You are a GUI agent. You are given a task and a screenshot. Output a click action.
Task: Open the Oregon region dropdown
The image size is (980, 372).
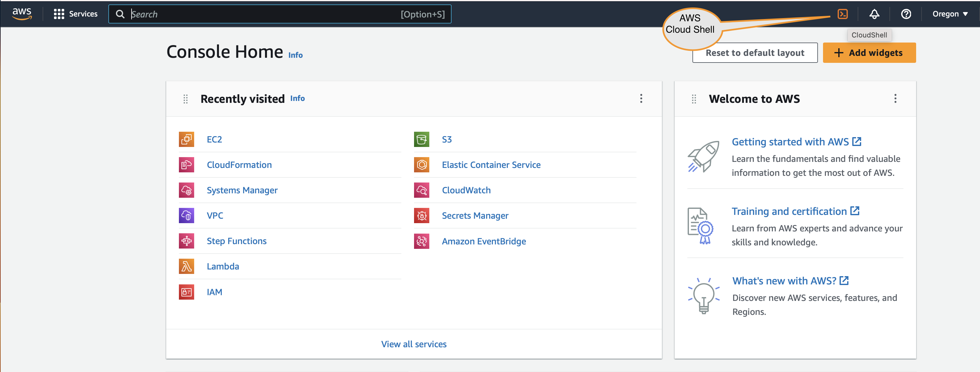point(950,14)
